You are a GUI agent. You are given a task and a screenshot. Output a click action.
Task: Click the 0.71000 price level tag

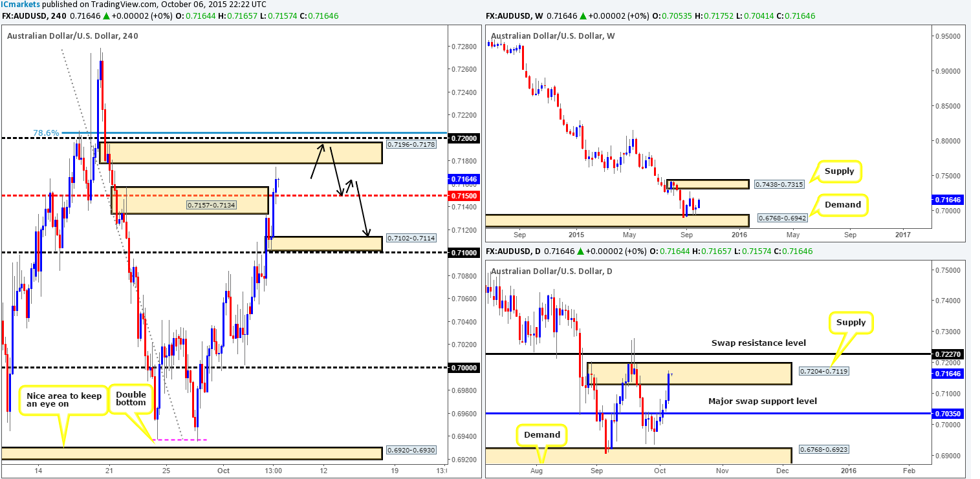(x=464, y=253)
